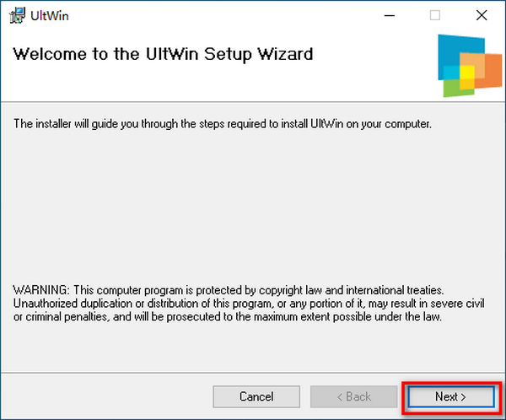Click the greyed-out < Back button

(x=353, y=396)
